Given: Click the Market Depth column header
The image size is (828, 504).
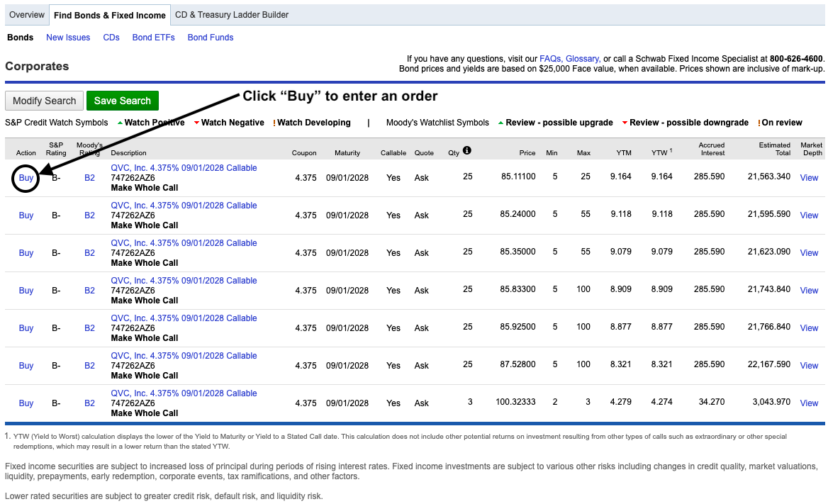Looking at the screenshot, I should 812,149.
